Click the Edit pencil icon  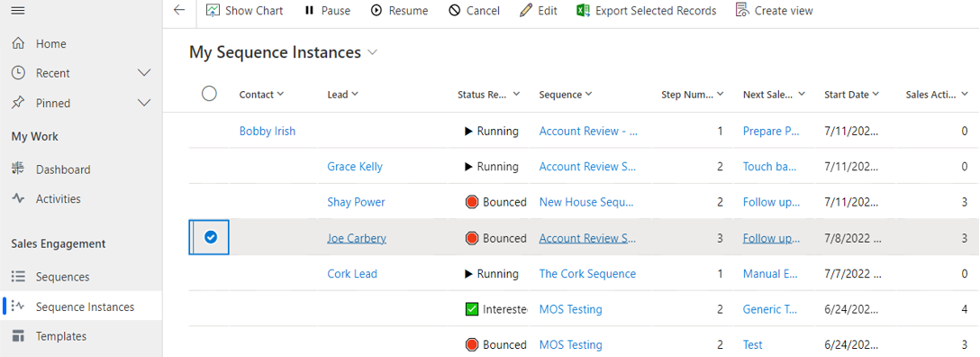click(526, 11)
